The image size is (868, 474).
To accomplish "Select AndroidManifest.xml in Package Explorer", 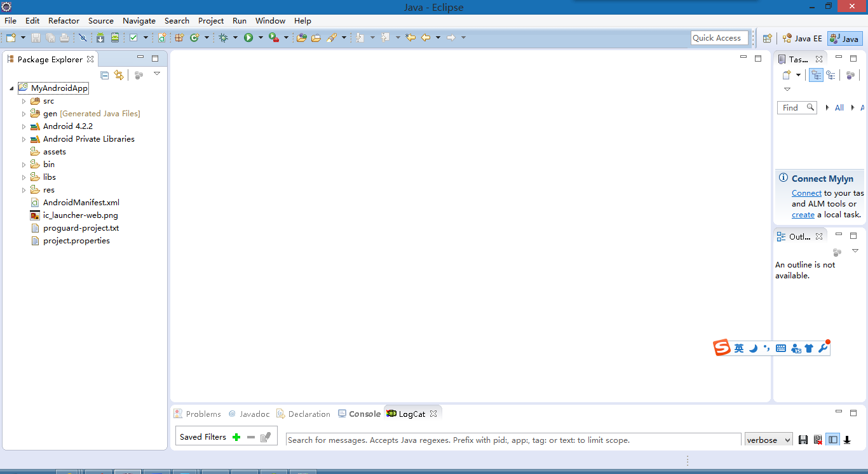I will (75, 203).
